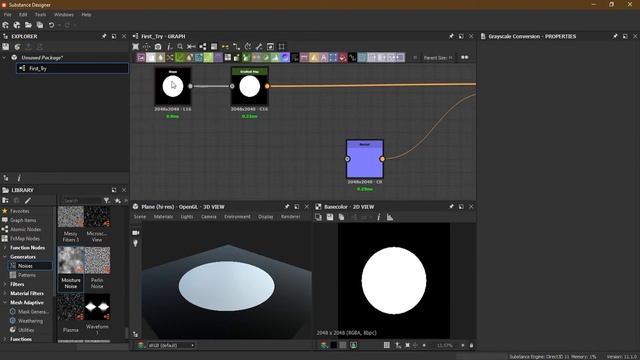Select the Gradient Map node
Screen dimensions: 640x360
(249, 87)
